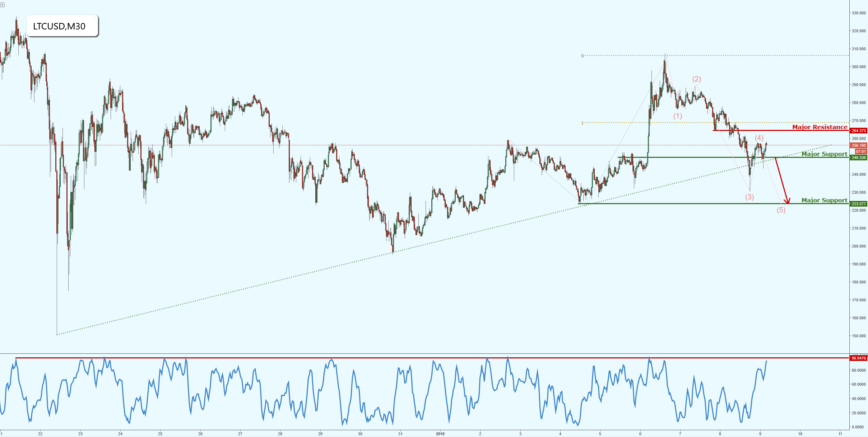Select the Elliott wave (2) label
The height and width of the screenshot is (437, 868).
tap(697, 79)
